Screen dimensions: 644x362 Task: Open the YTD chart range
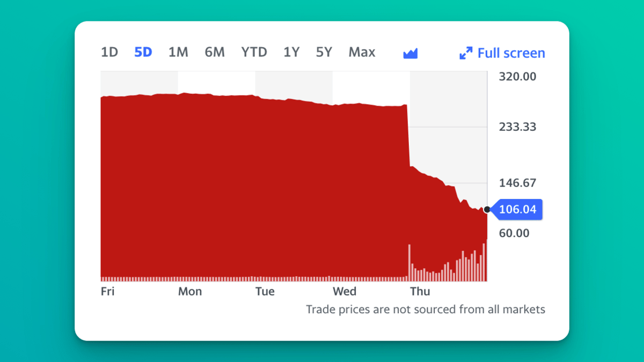254,52
